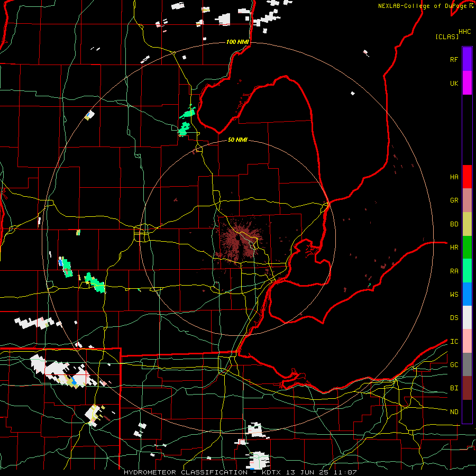Click the HR legend label
The width and height of the screenshot is (476, 476).
(454, 248)
